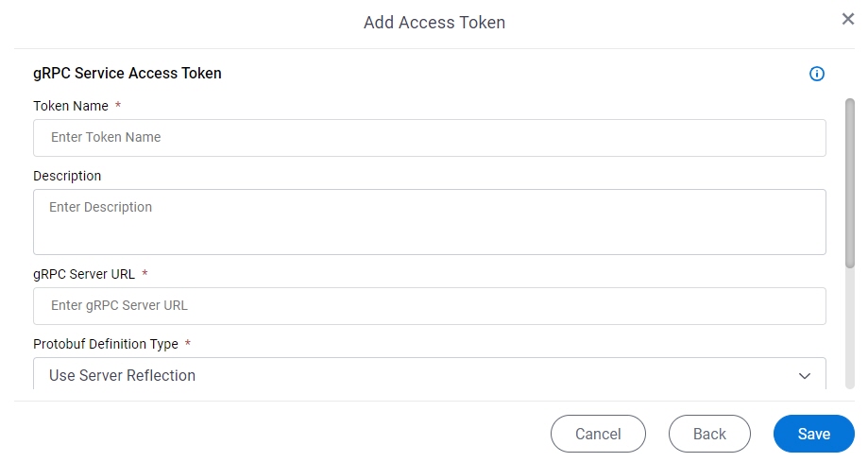Cancel adding the access token
Image resolution: width=868 pixels, height=462 pixels.
598,434
